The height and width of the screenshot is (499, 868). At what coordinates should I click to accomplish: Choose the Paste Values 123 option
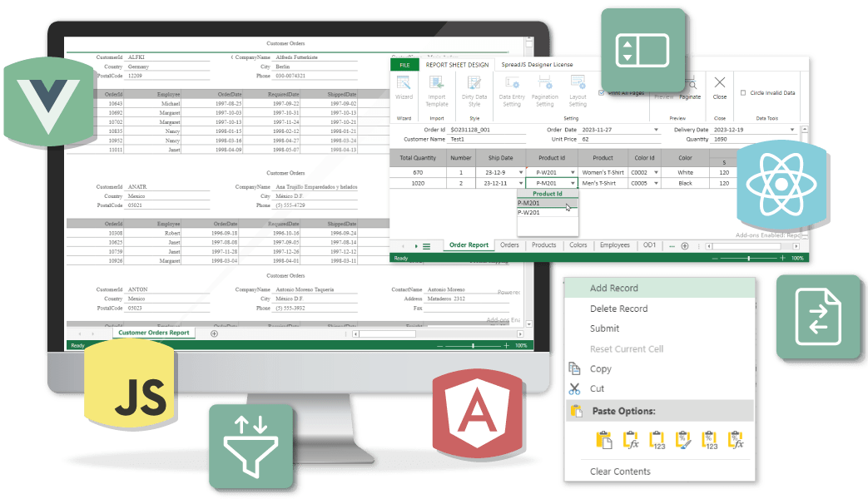(657, 440)
